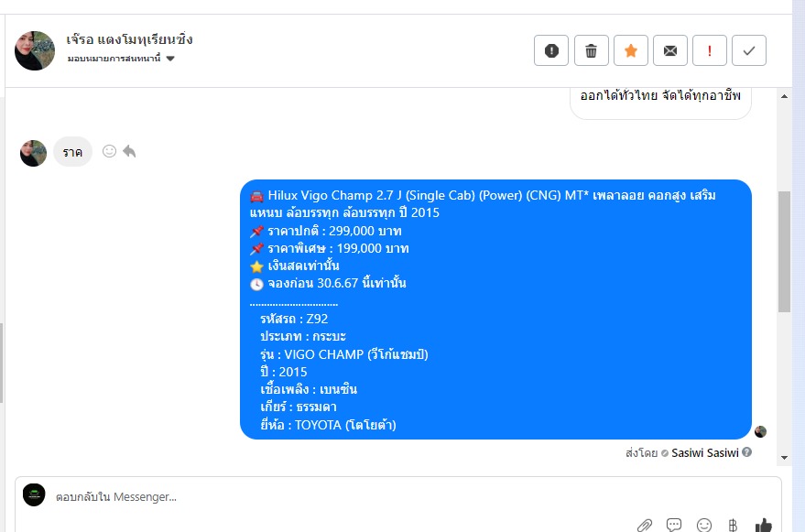The height and width of the screenshot is (532, 805).
Task: Attach a file with paperclip icon
Action: tap(645, 525)
